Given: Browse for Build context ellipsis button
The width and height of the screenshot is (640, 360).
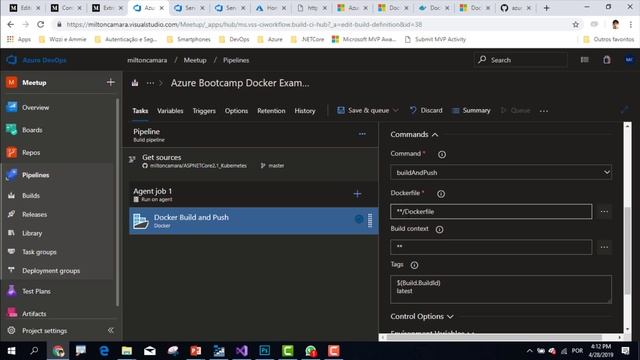Looking at the screenshot, I should 604,247.
